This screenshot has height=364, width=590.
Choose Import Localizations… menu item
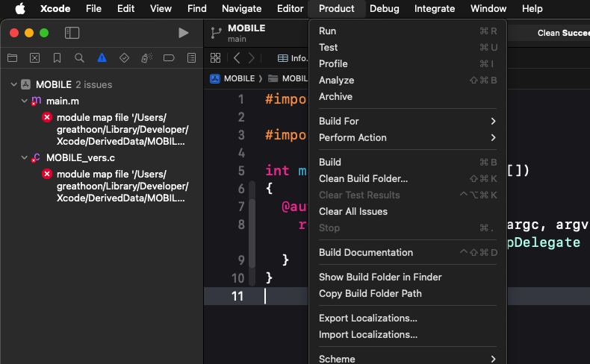click(408, 334)
